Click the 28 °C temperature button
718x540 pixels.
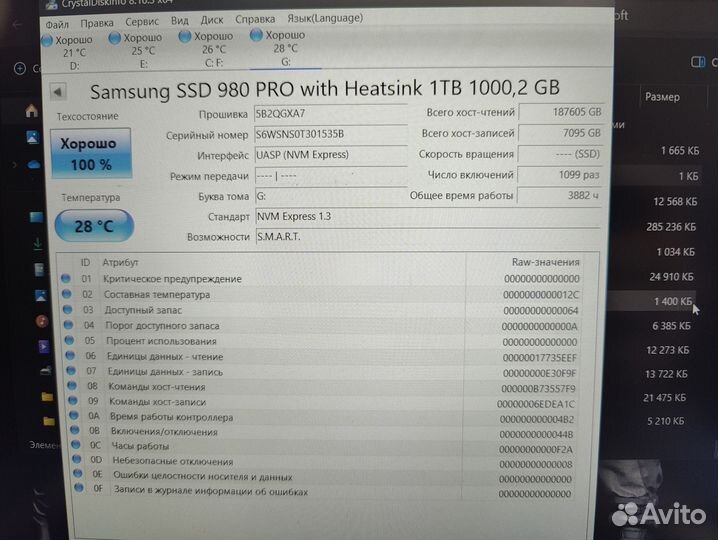(94, 226)
